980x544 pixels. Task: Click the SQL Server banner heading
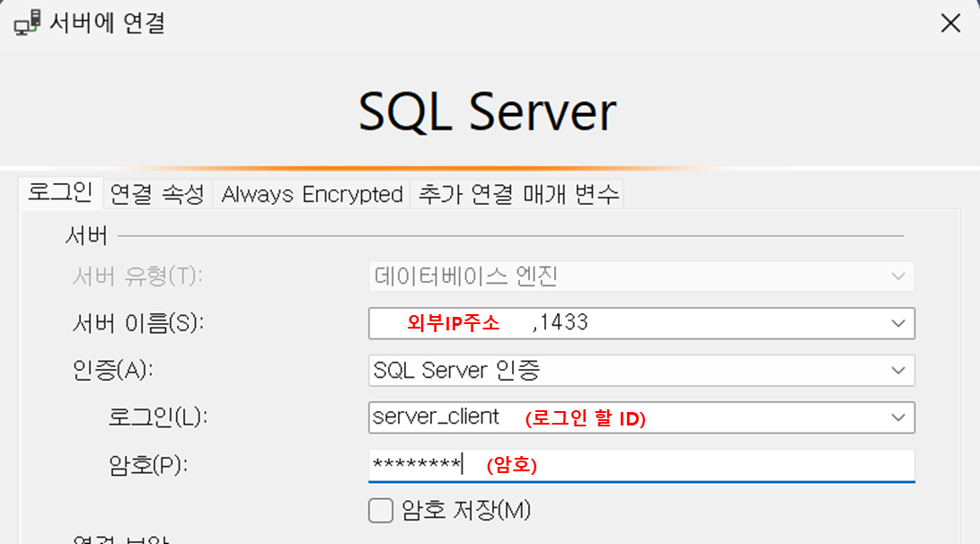tap(488, 112)
